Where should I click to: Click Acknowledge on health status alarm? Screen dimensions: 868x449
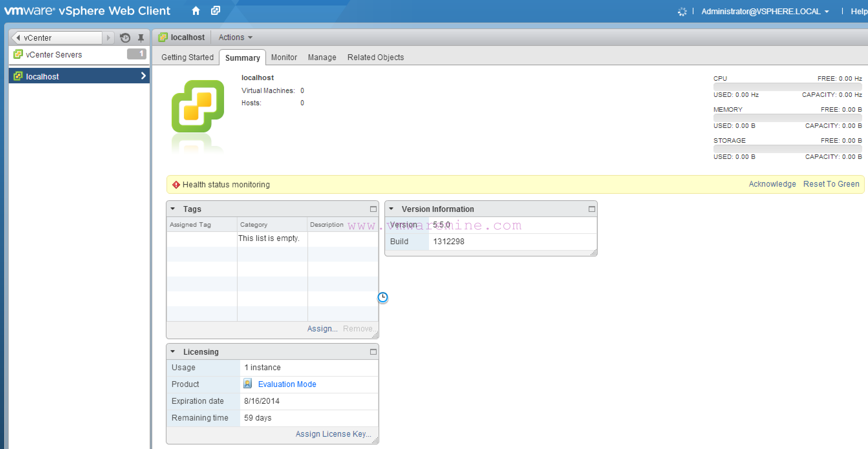(x=772, y=184)
